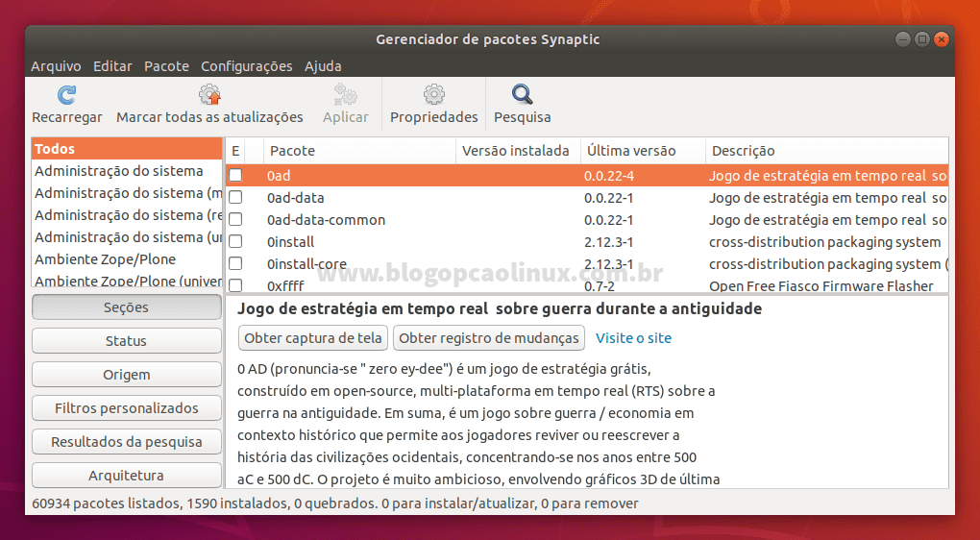Click the Origem filter button
Image resolution: width=980 pixels, height=540 pixels.
(x=126, y=375)
